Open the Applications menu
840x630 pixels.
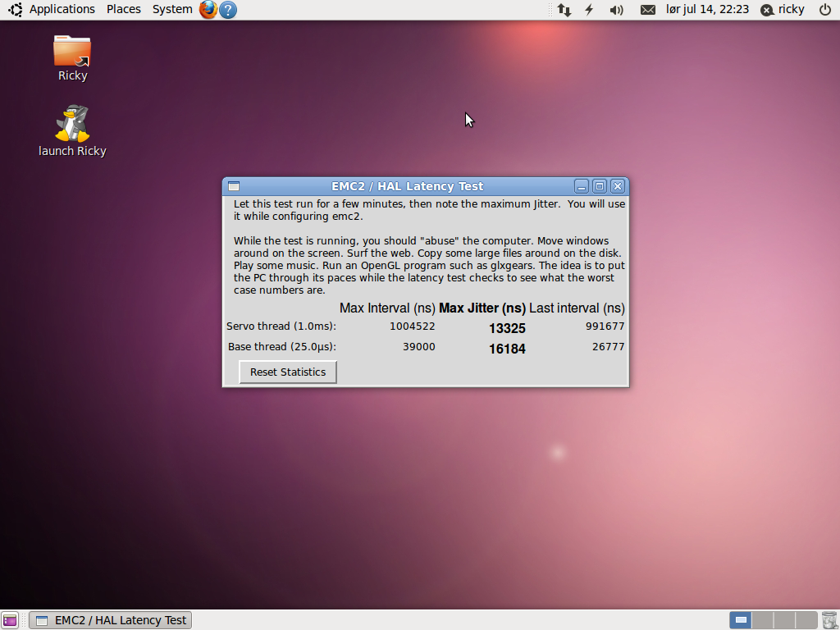point(62,9)
